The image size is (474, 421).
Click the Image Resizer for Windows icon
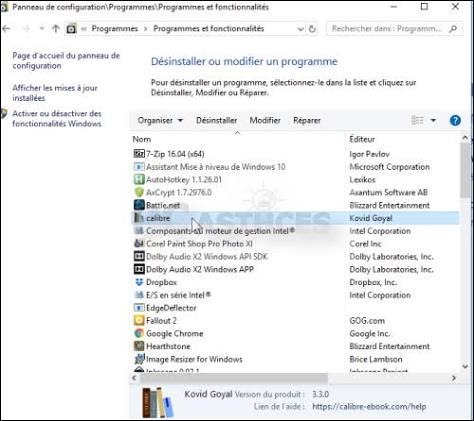(x=139, y=359)
